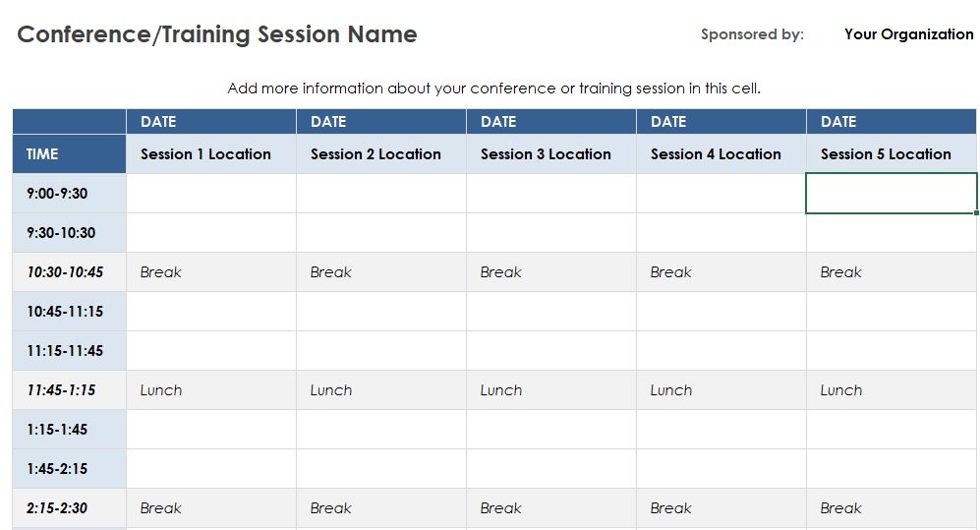The height and width of the screenshot is (530, 980).
Task: Select empty 9:30-10:30 cell under Session 2
Action: [381, 232]
